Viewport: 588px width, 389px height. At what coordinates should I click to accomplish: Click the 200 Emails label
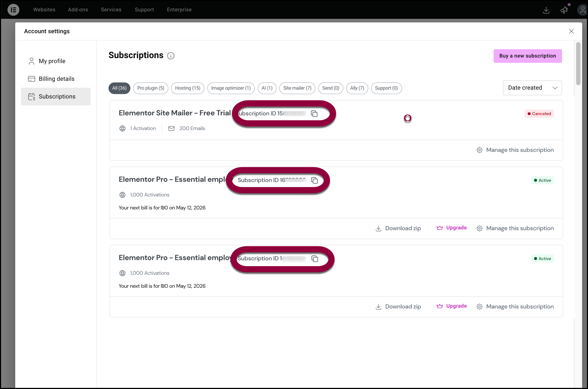point(192,128)
